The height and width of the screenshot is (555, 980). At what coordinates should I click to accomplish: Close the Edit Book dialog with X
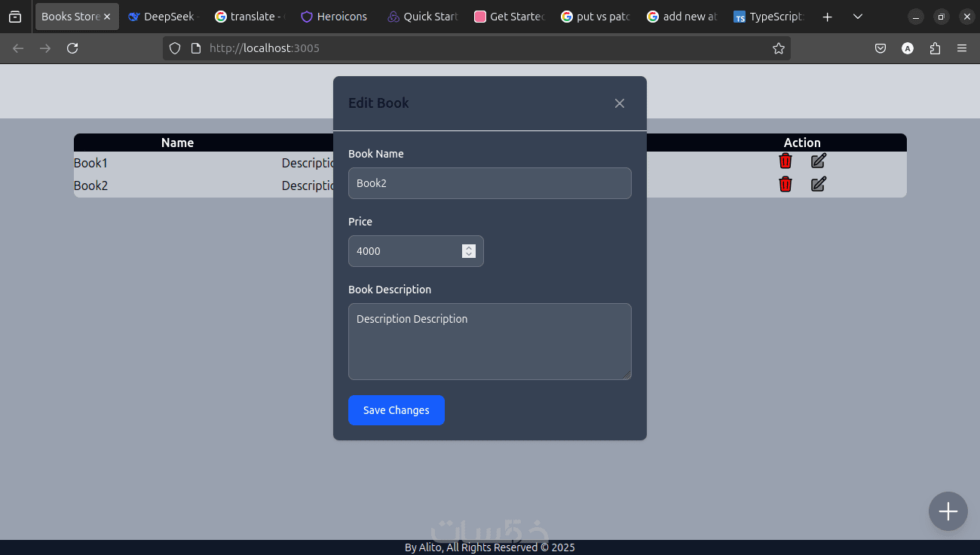tap(620, 103)
